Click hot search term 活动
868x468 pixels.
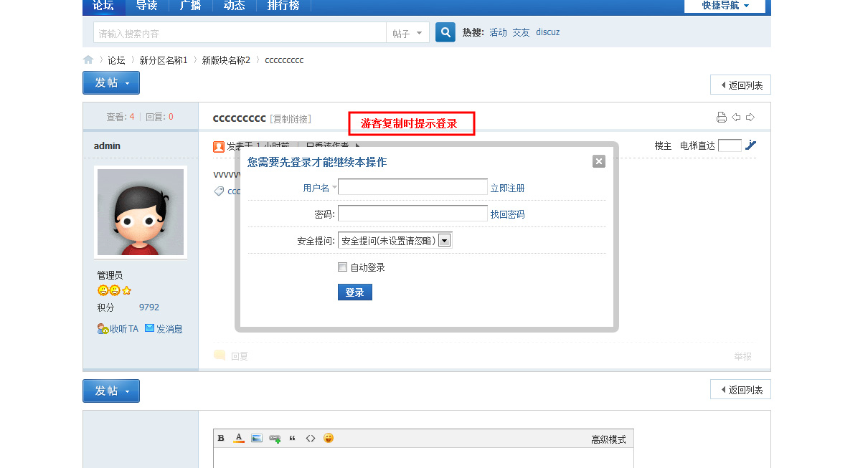498,32
